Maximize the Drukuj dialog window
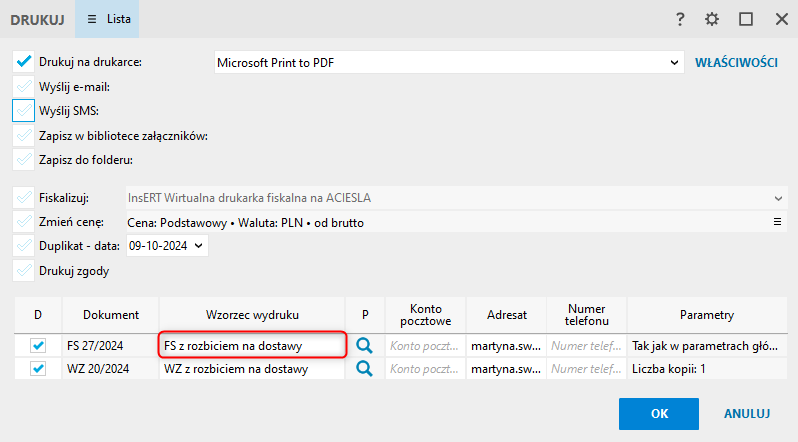Screen dimensions: 798x442 click(x=746, y=19)
